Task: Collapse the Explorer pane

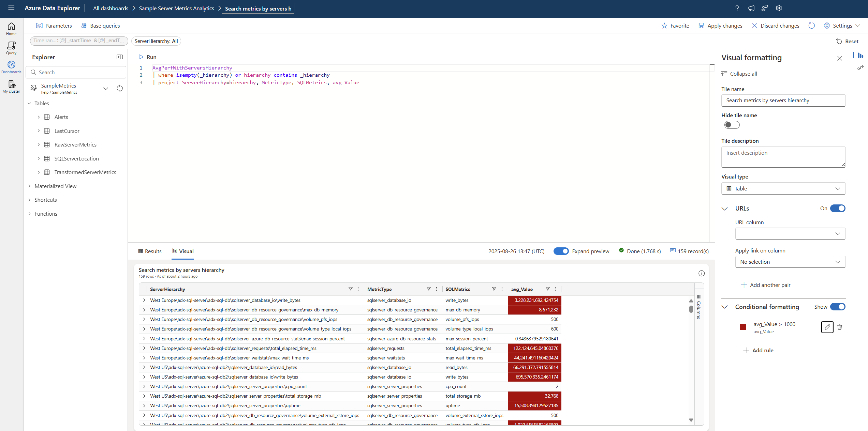Action: pyautogui.click(x=120, y=57)
